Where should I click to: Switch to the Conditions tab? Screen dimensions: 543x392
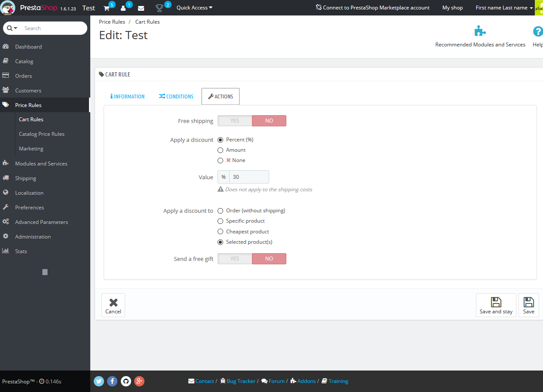tap(176, 96)
